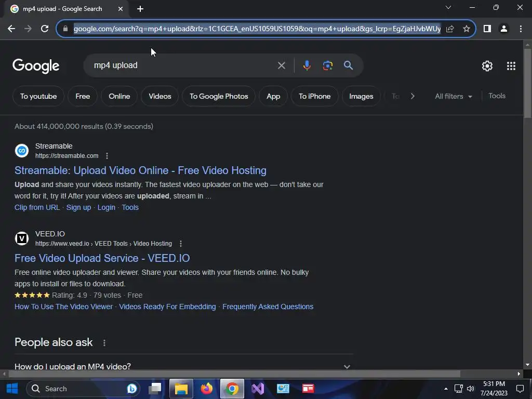Select the Online filter chip
Viewport: 532px width, 399px height.
point(119,96)
